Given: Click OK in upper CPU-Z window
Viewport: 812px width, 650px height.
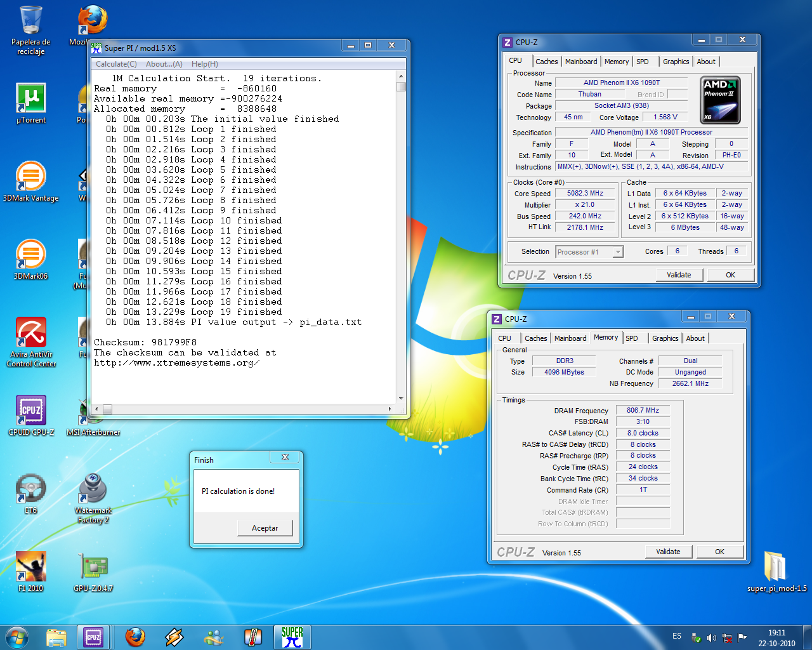Looking at the screenshot, I should click(730, 275).
